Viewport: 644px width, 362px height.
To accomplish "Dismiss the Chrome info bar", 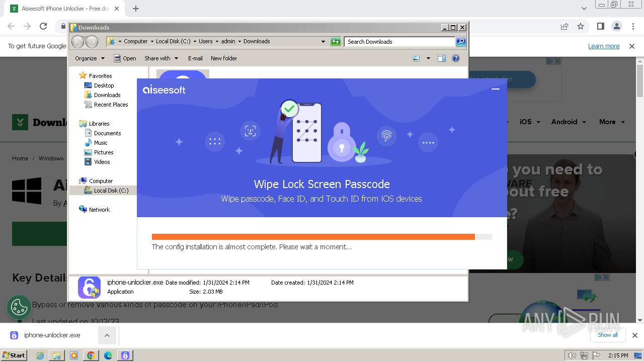I will click(632, 46).
